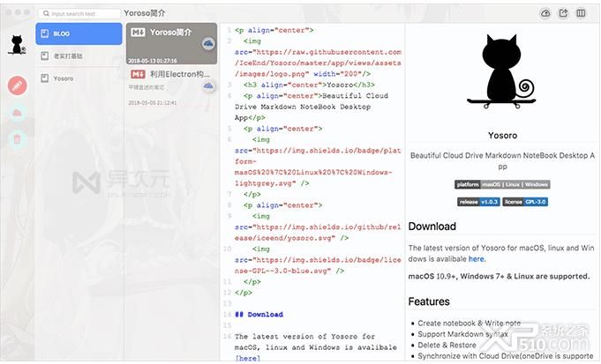Click the 'Yosoro' title under the logo
601x364 pixels.
click(502, 136)
